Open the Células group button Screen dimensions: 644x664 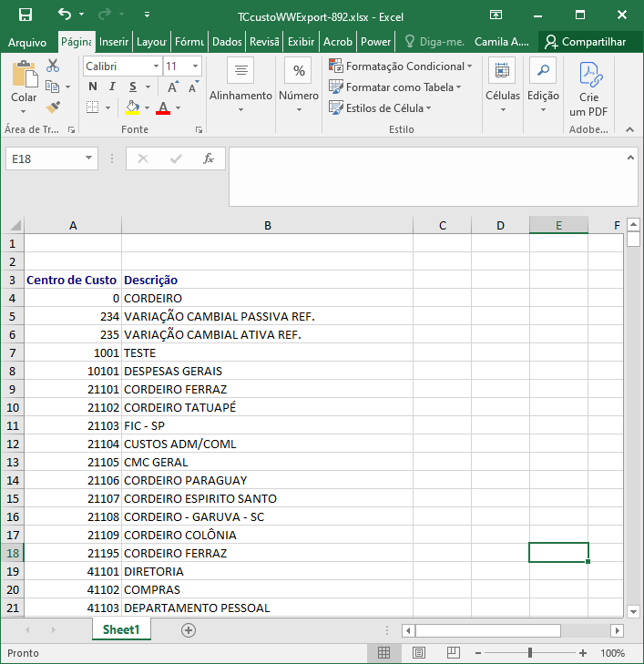pyautogui.click(x=503, y=86)
